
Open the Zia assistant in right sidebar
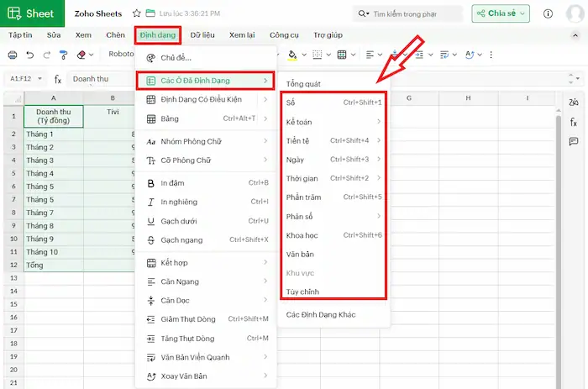point(574,103)
